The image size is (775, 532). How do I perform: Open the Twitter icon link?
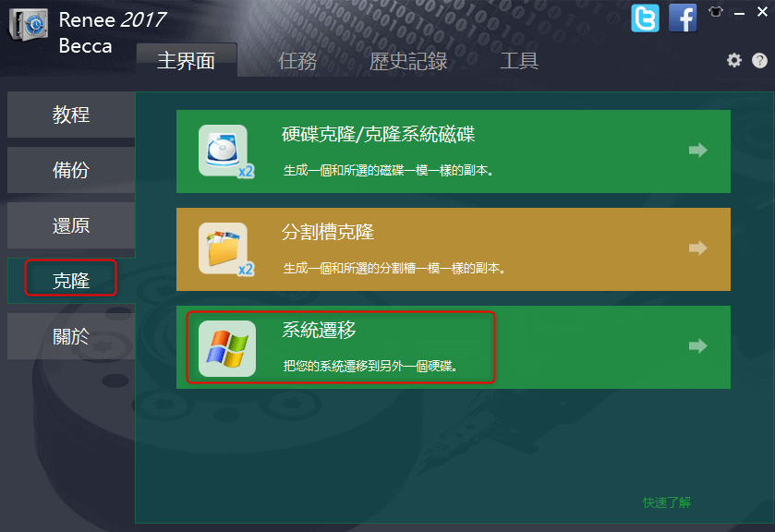[x=645, y=18]
